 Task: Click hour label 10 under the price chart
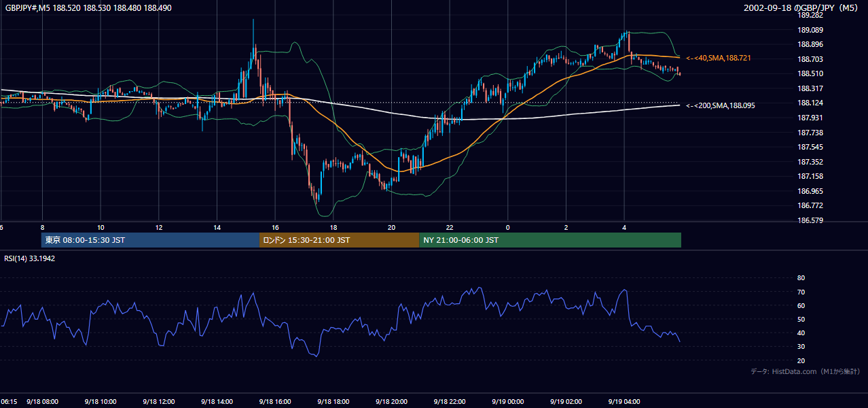[x=101, y=228]
